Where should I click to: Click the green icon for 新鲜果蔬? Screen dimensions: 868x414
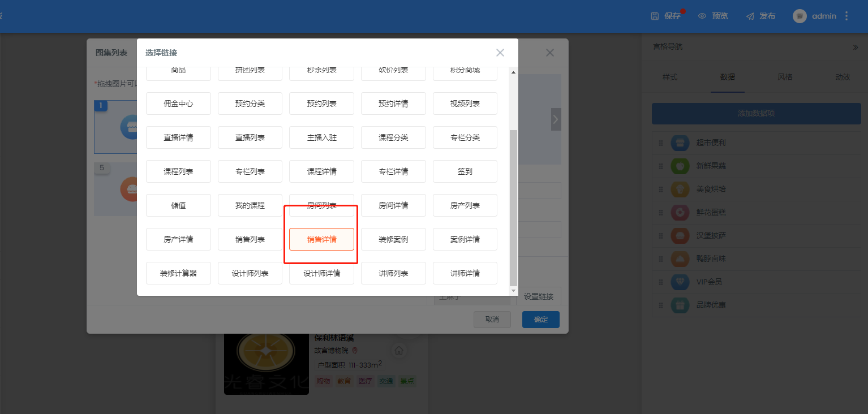(x=680, y=166)
